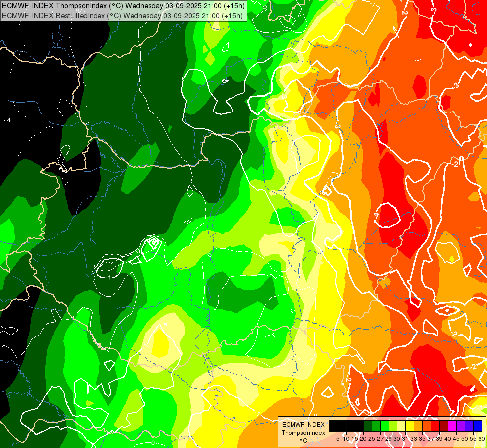Click the 4 label on the dotted contour

9,120
